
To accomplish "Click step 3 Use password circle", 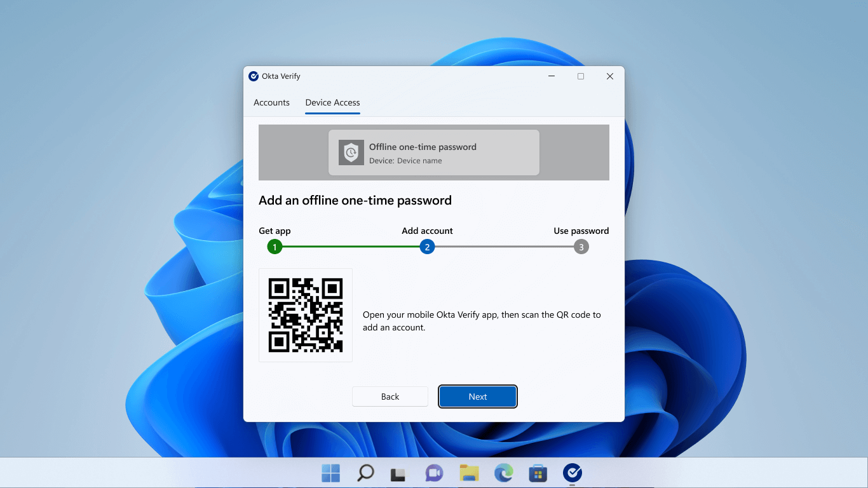I will tap(581, 247).
